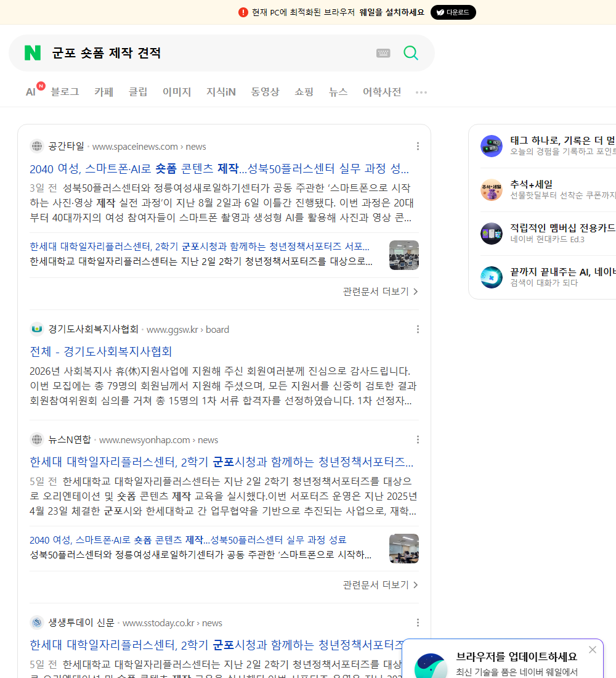Click the green search magnifier icon

coord(411,53)
